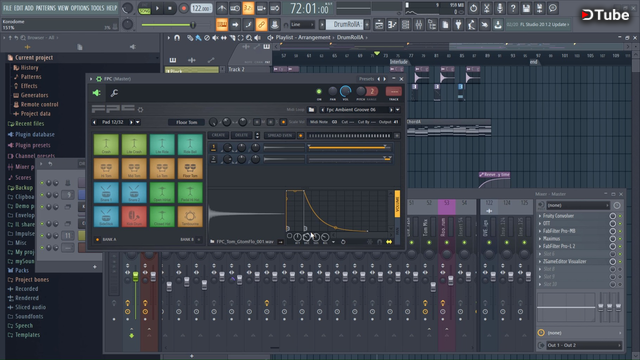Toggle the countdown before recording icon

click(248, 8)
